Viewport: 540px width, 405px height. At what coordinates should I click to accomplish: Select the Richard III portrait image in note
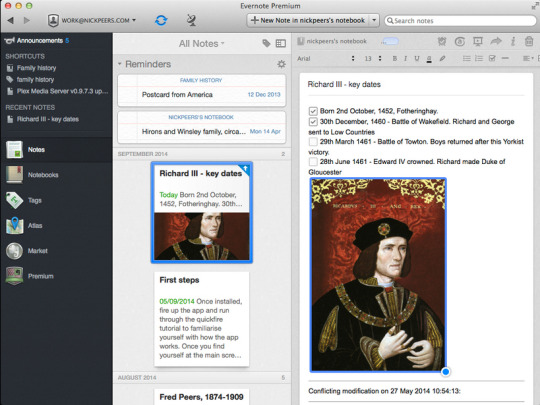(x=378, y=275)
